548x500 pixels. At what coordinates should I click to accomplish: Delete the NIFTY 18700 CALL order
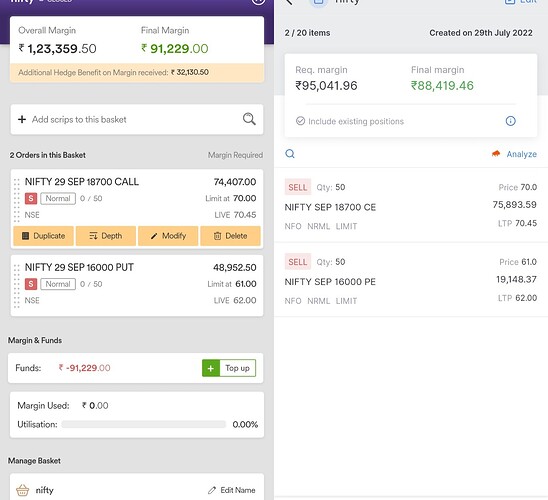point(230,236)
